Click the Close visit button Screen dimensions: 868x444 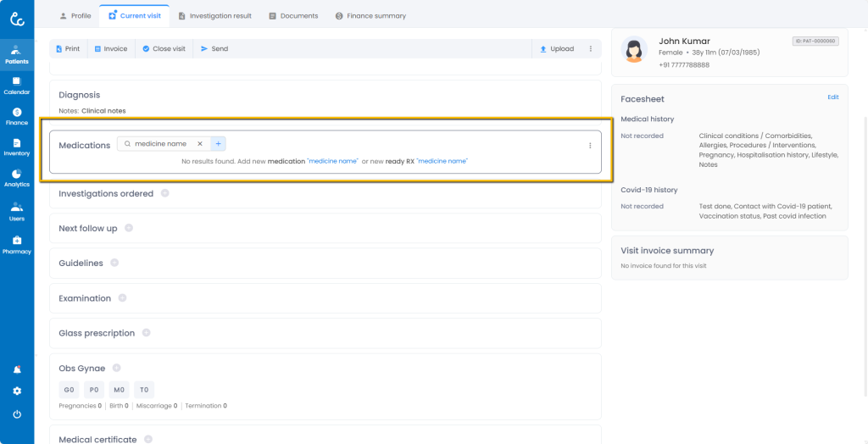164,49
